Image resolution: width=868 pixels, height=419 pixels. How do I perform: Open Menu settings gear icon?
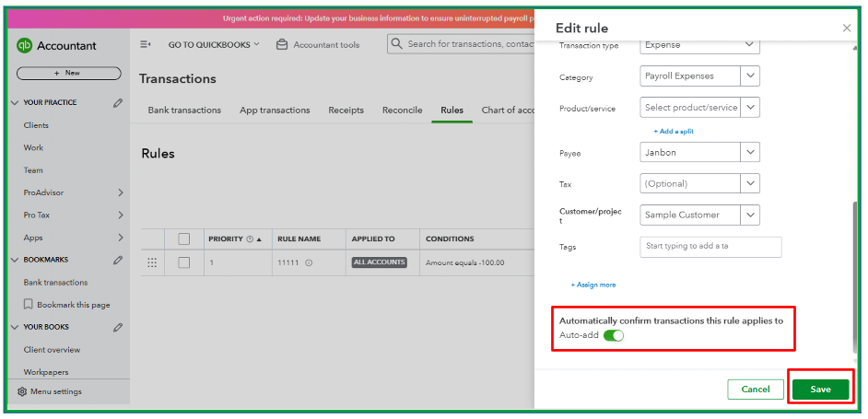pos(22,392)
